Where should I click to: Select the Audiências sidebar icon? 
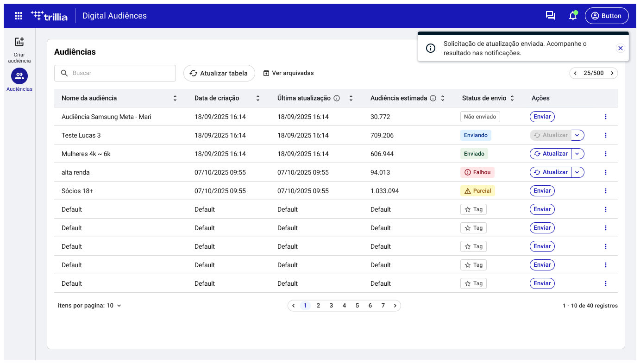(x=19, y=76)
